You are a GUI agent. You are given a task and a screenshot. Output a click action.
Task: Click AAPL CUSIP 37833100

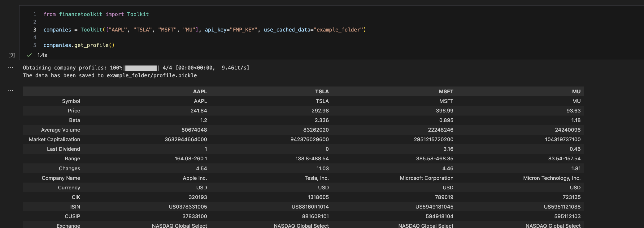194,216
